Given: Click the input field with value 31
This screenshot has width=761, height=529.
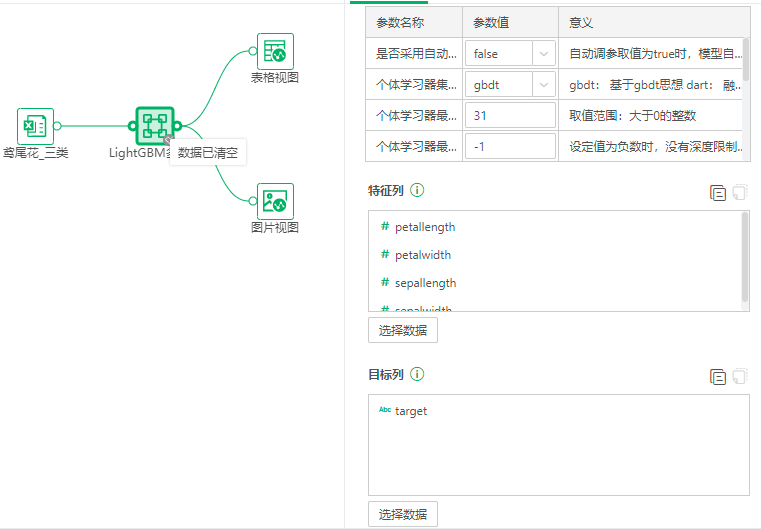Looking at the screenshot, I should 510,116.
